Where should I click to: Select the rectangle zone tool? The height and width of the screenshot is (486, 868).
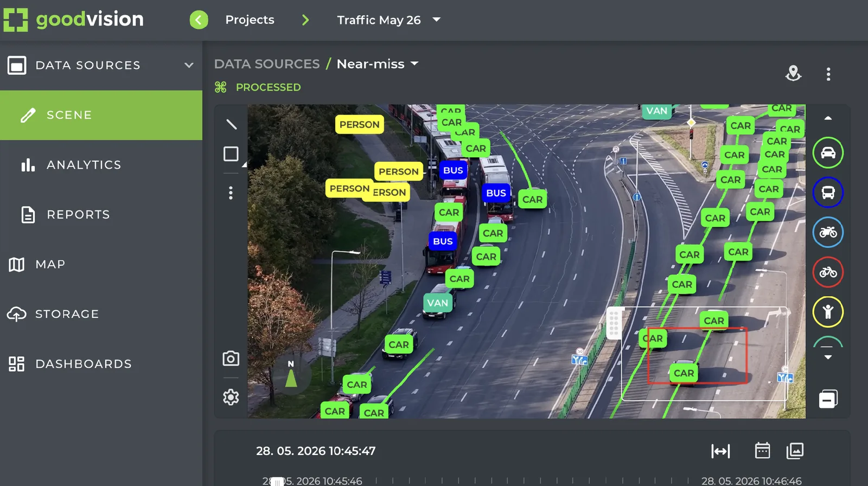coord(231,154)
